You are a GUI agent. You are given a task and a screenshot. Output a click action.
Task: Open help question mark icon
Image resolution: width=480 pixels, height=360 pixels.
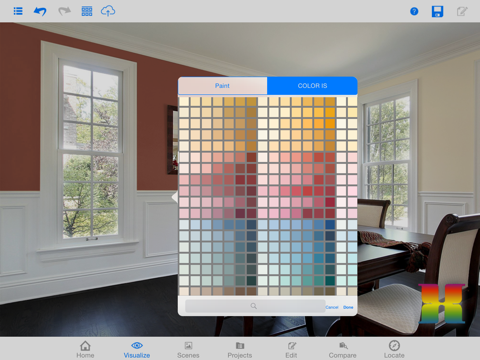click(414, 12)
